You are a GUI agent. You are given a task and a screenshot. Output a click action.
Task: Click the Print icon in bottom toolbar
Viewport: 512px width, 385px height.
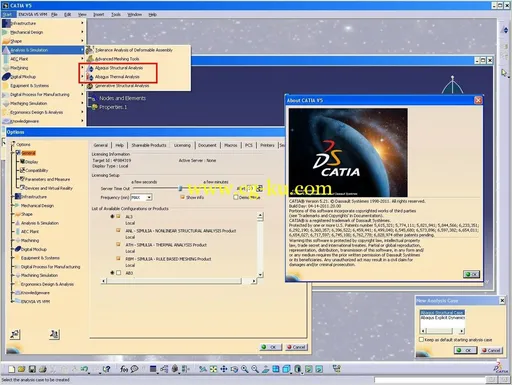43,369
